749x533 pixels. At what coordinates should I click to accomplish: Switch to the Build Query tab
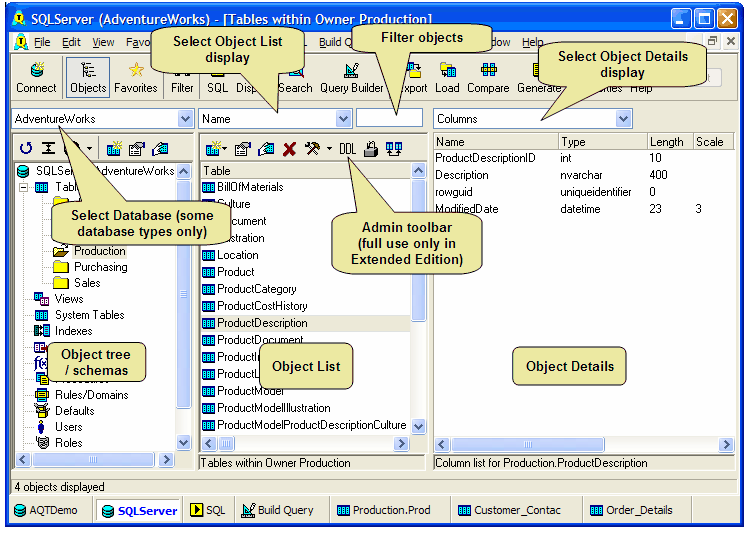278,510
